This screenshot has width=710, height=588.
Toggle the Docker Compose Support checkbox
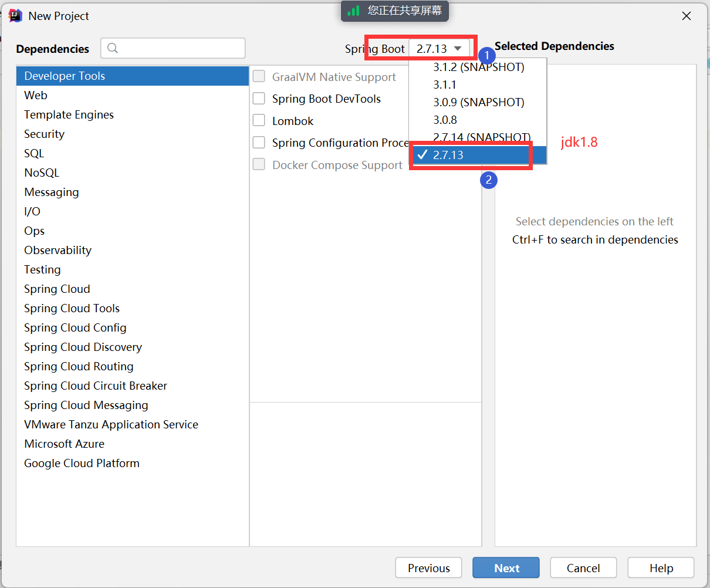pos(259,164)
